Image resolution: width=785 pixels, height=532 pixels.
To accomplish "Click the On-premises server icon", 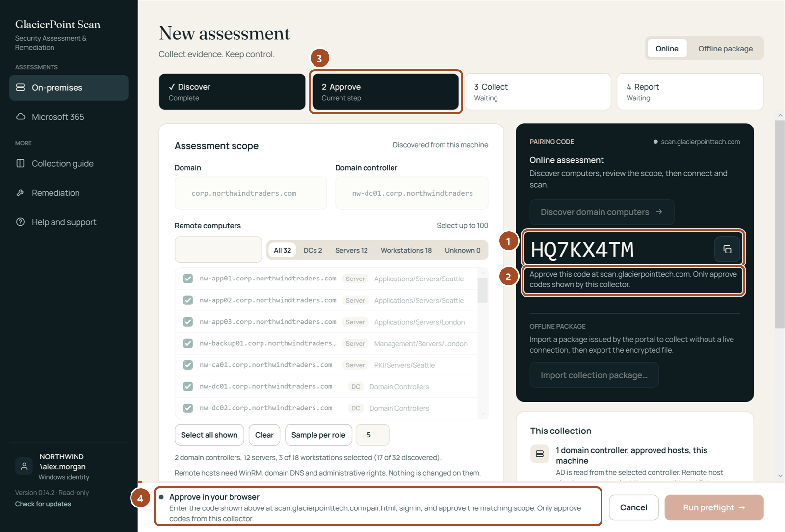I will [21, 87].
